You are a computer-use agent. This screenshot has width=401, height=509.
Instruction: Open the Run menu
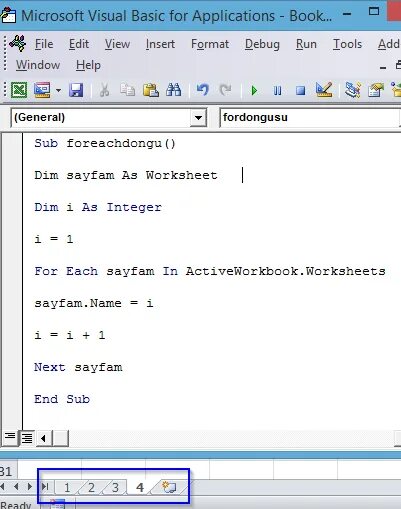point(306,44)
